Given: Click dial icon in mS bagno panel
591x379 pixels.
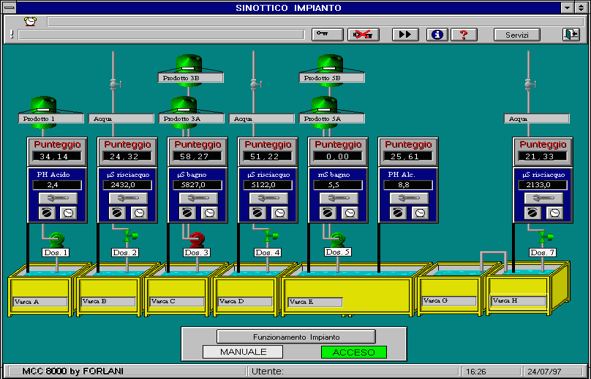Looking at the screenshot, I should pos(328,213).
